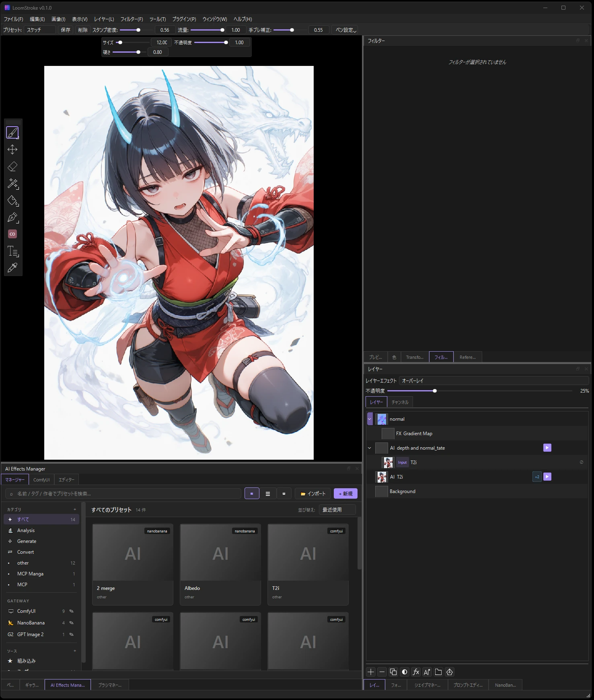
Task: Select the Eraser tool
Action: (12, 166)
